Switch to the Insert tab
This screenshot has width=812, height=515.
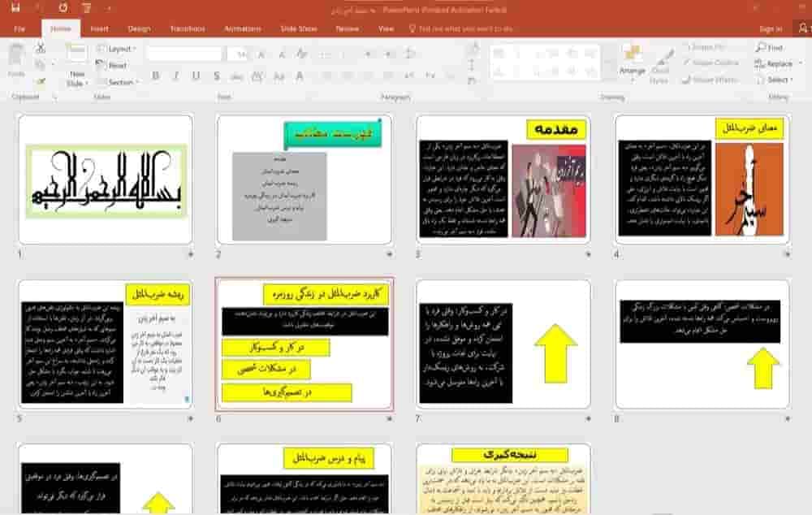[99, 28]
